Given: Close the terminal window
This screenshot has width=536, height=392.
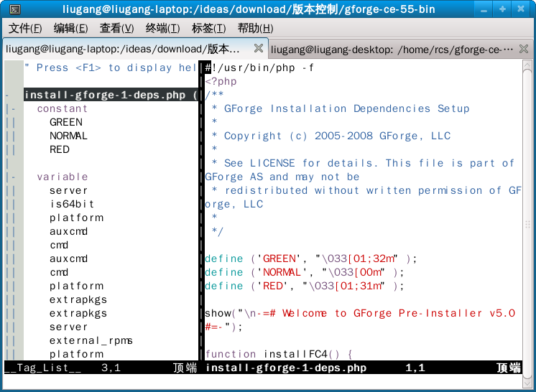Looking at the screenshot, I should 521,9.
